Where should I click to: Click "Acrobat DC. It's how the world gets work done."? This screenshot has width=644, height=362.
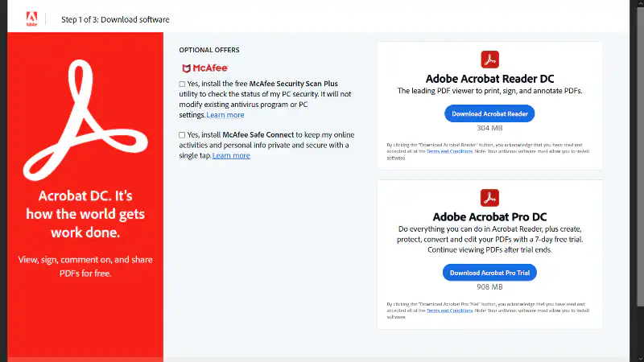85,214
